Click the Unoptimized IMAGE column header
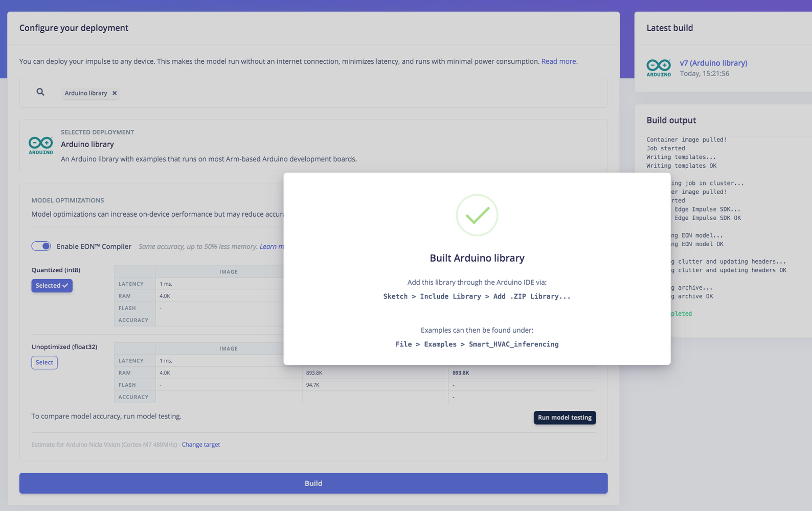812x511 pixels. pos(229,349)
